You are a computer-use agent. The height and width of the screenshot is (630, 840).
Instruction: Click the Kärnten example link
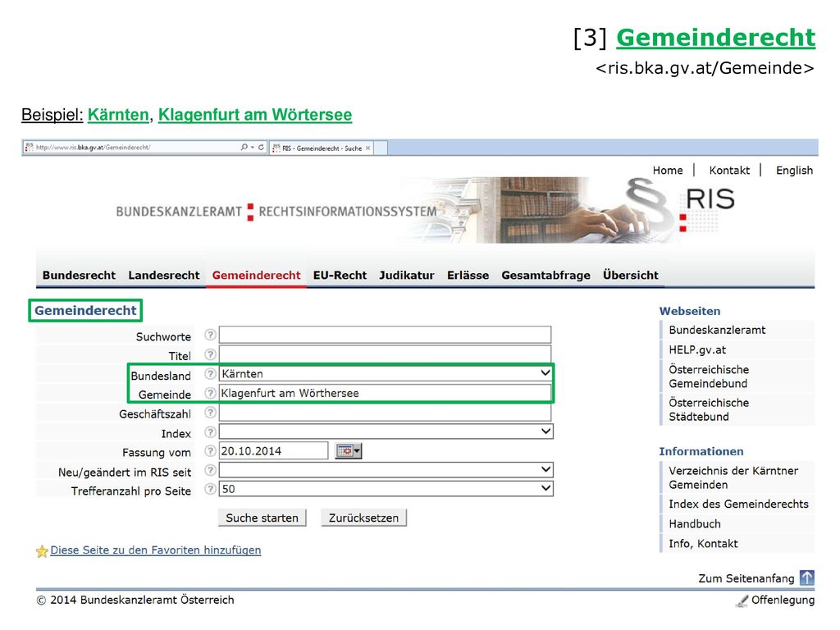point(118,115)
